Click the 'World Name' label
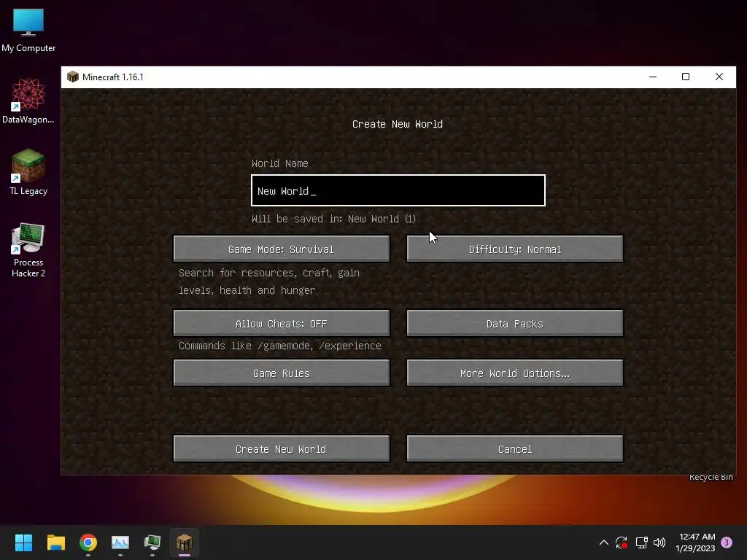Viewport: 747px width, 560px height. tap(279, 164)
